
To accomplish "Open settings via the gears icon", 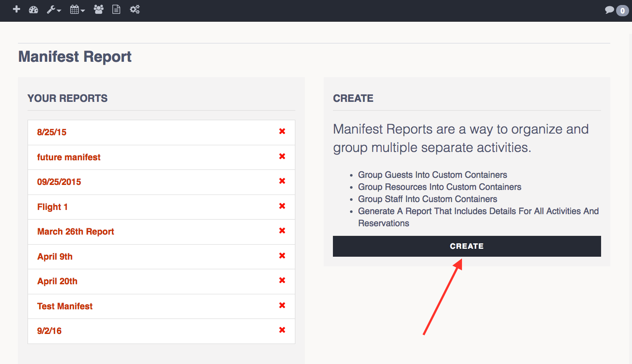I will coord(135,9).
